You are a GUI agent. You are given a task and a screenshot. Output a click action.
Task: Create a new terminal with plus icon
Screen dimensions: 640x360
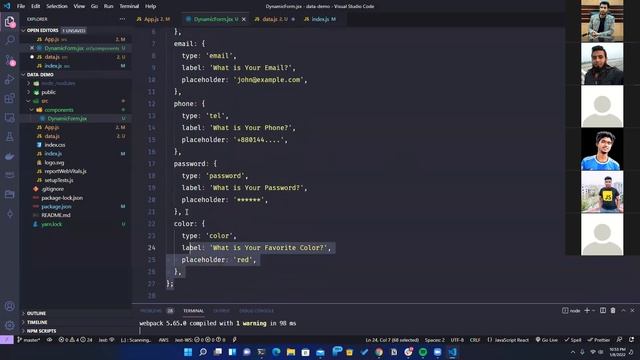click(587, 311)
